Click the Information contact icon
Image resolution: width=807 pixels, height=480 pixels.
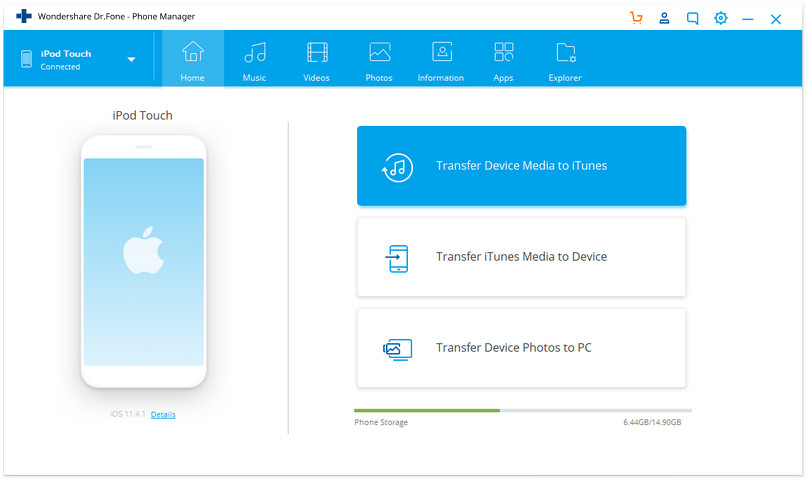point(442,51)
